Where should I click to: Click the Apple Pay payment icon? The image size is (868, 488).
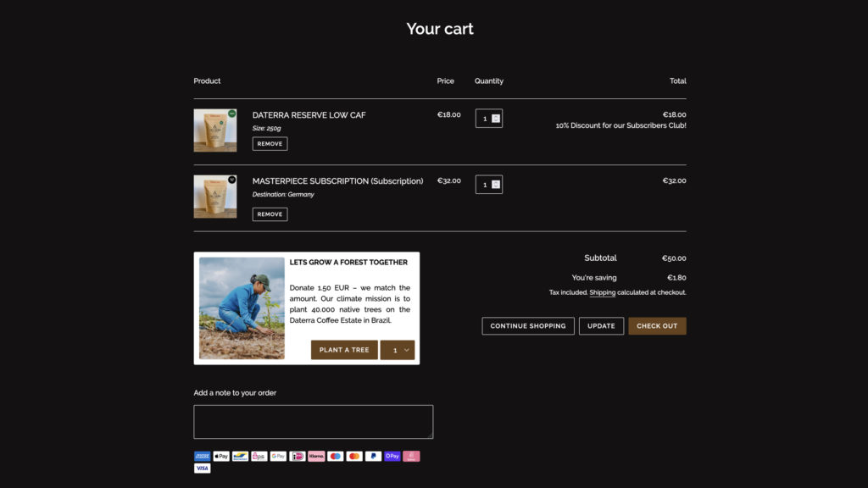[x=221, y=456]
